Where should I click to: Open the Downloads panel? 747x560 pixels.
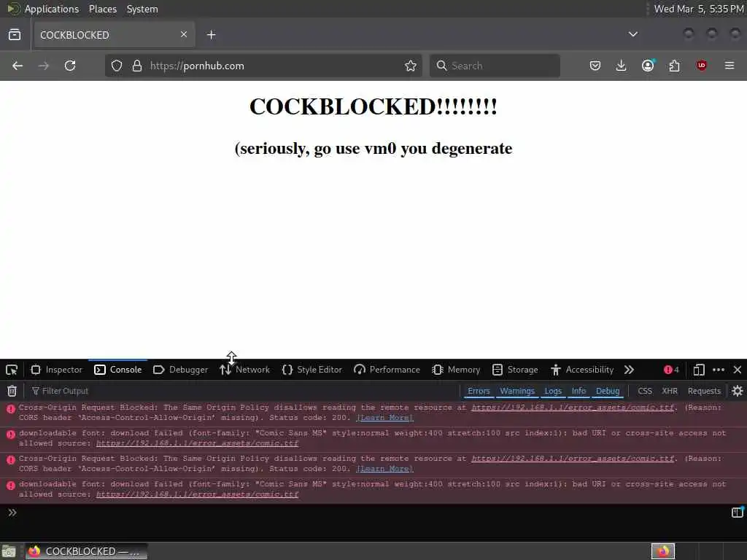pyautogui.click(x=622, y=66)
